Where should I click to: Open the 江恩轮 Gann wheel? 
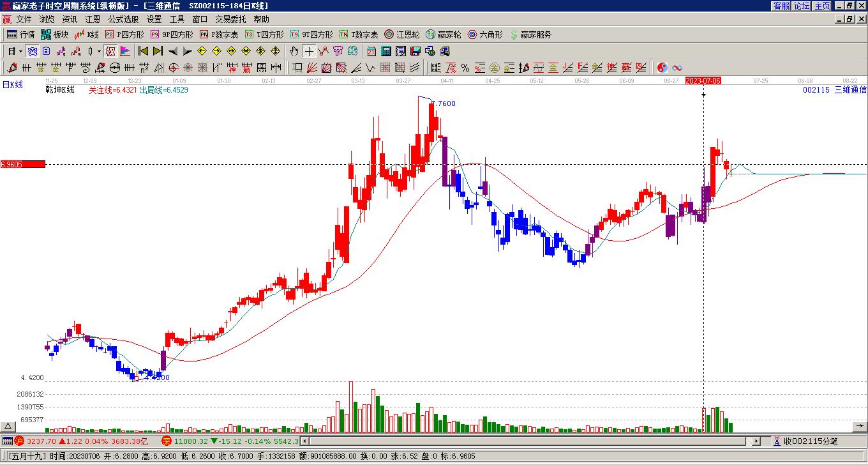point(401,34)
